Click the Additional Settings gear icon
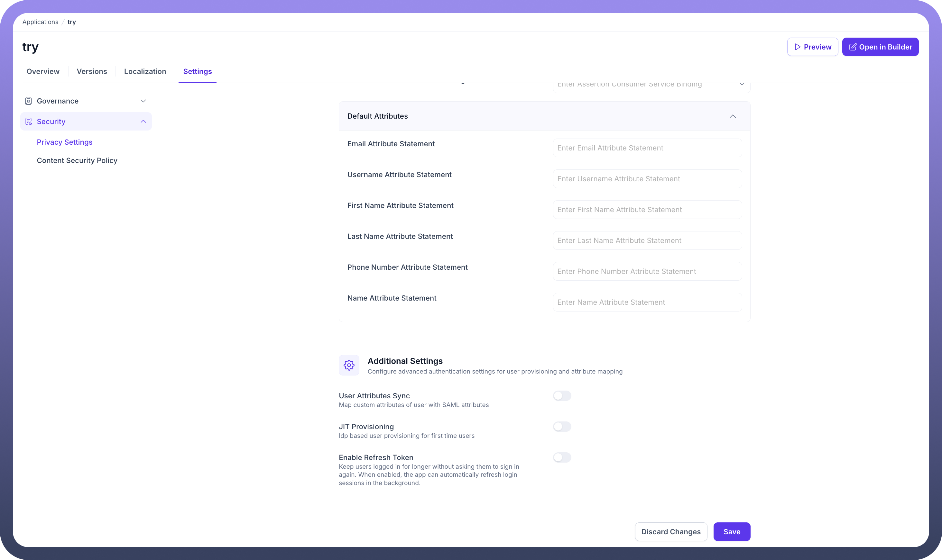Screen dimensions: 942x560 coord(349,365)
